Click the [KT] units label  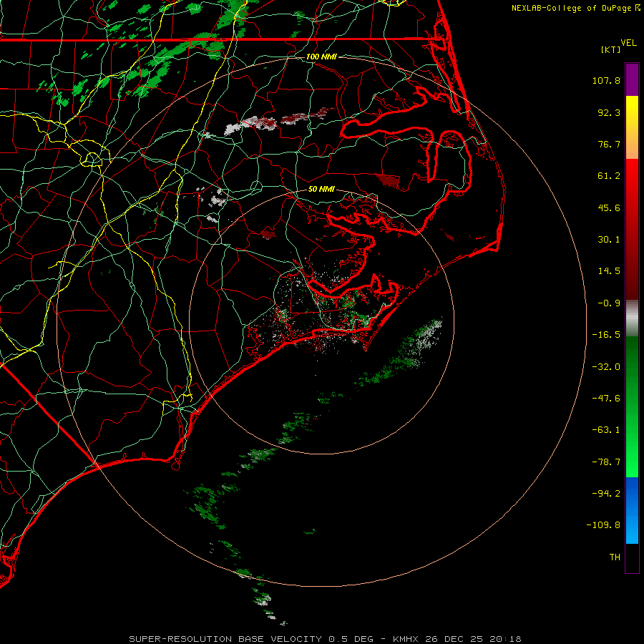point(611,49)
